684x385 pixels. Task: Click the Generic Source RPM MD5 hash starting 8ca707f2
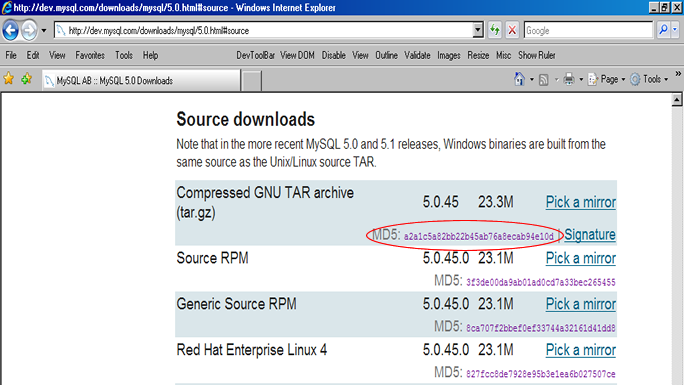point(540,328)
